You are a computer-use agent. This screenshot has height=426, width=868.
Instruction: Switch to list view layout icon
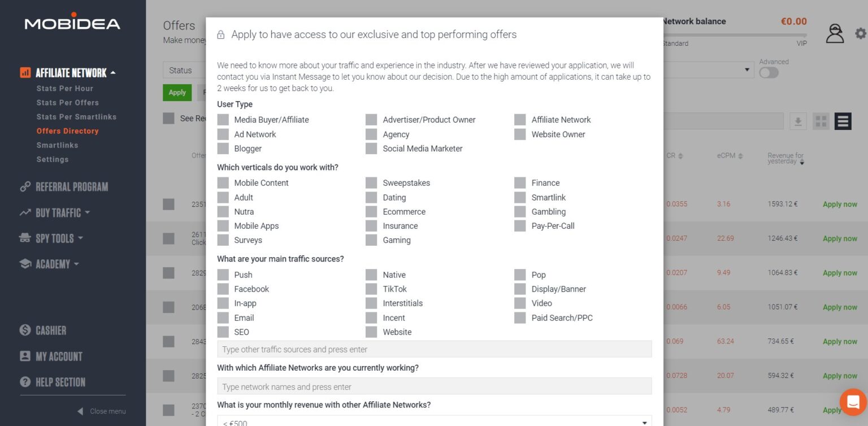tap(843, 121)
